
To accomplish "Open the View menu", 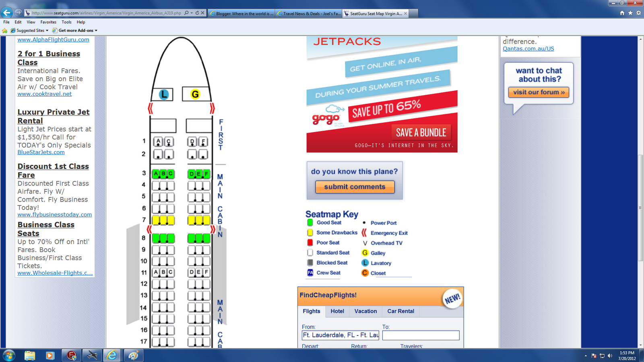I will 31,22.
